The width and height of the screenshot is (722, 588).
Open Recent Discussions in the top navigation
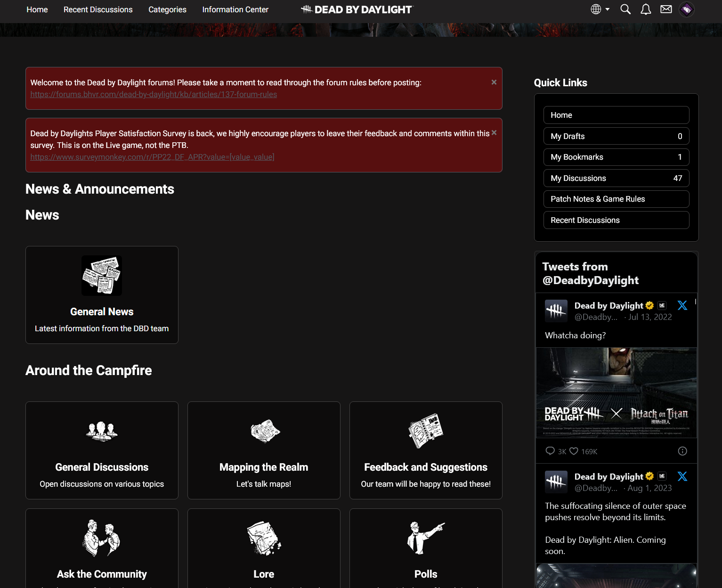[98, 9]
